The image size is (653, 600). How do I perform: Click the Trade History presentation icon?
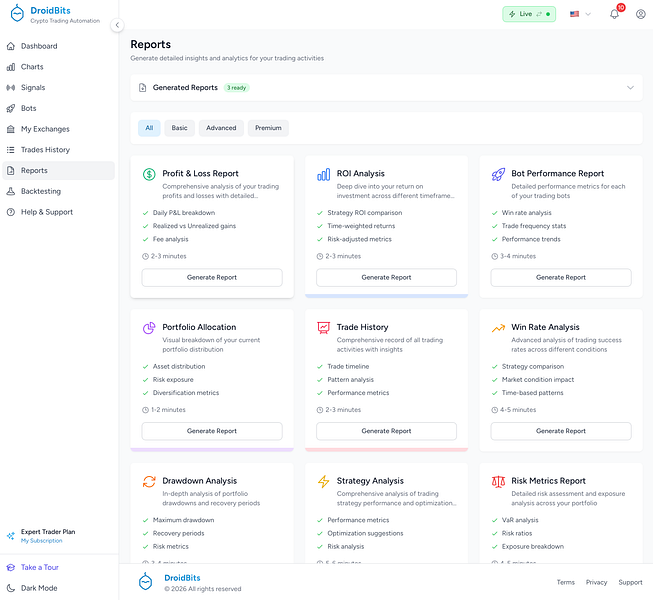tap(324, 328)
